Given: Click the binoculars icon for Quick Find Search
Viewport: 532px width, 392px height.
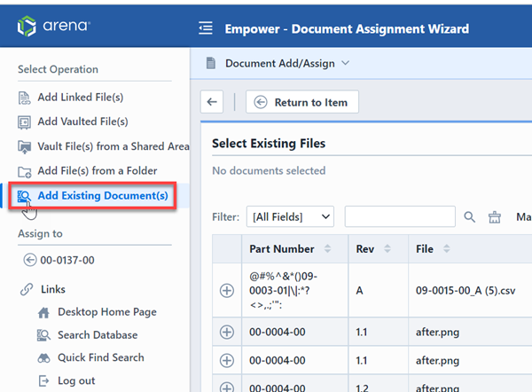Looking at the screenshot, I should (x=43, y=358).
